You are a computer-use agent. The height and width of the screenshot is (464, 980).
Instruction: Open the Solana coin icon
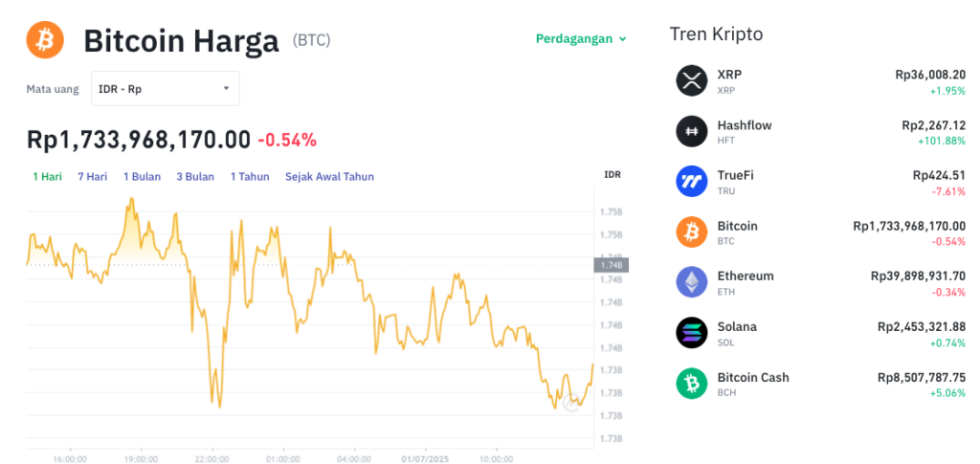pos(692,333)
